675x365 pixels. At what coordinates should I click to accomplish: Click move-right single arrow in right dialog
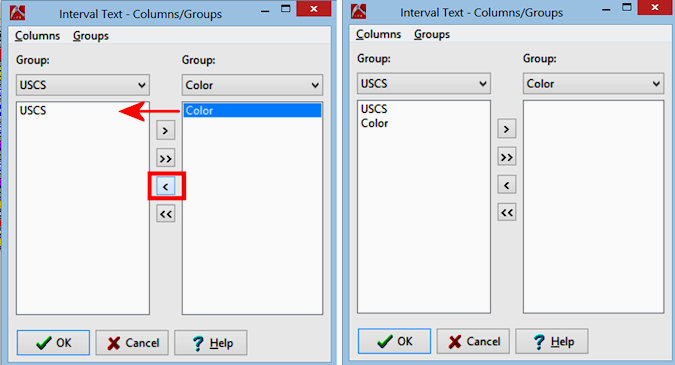pyautogui.click(x=507, y=129)
